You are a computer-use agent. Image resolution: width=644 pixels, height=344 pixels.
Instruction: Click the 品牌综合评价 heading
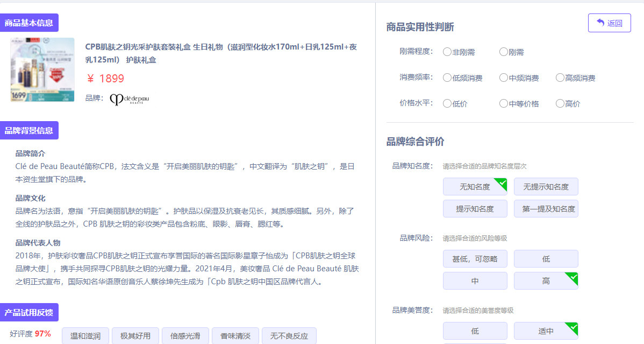tap(415, 142)
